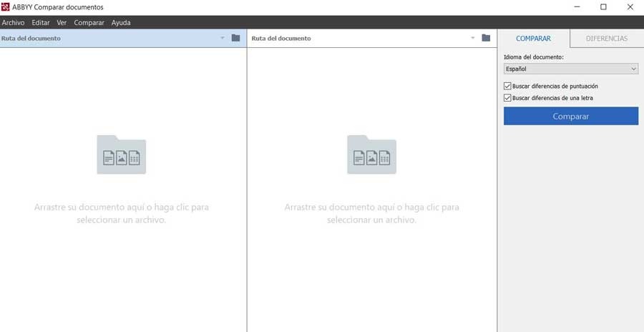
Task: Click the left pane document folder placeholder
Action: 121,155
